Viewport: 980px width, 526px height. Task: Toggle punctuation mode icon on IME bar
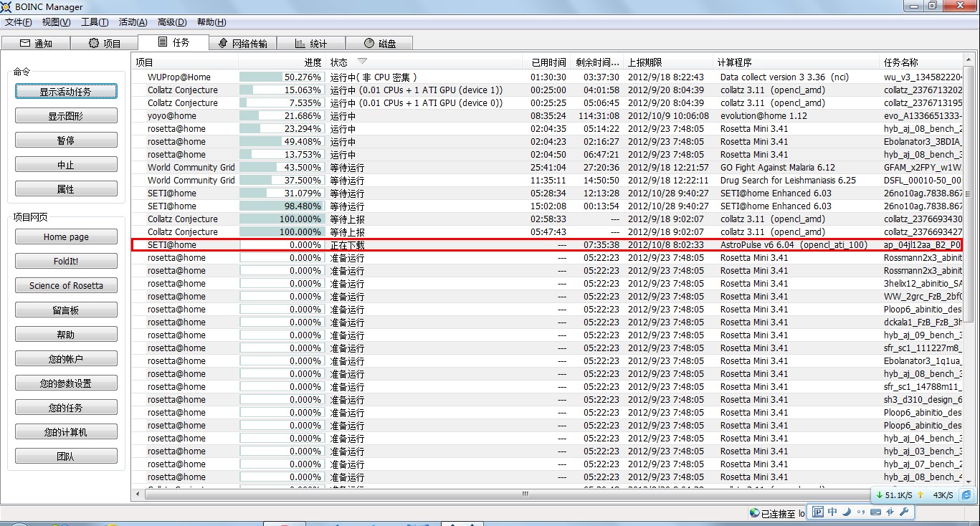click(860, 512)
